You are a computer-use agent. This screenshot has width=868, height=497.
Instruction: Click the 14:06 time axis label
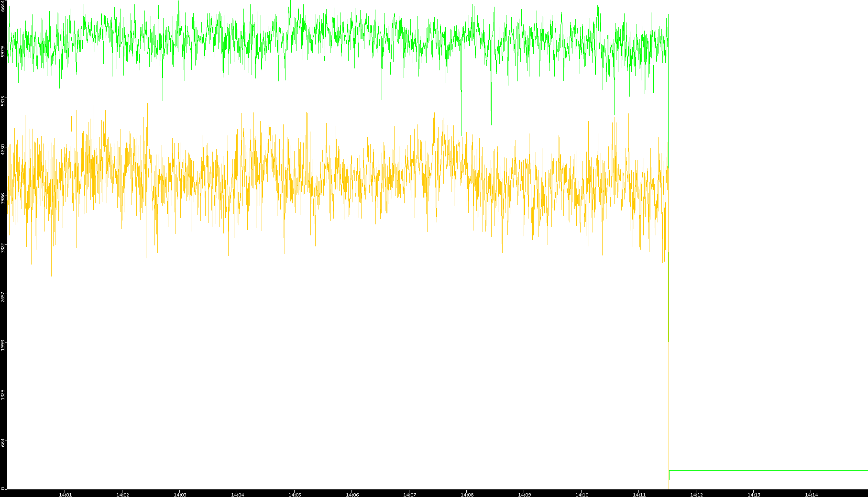[x=352, y=495]
